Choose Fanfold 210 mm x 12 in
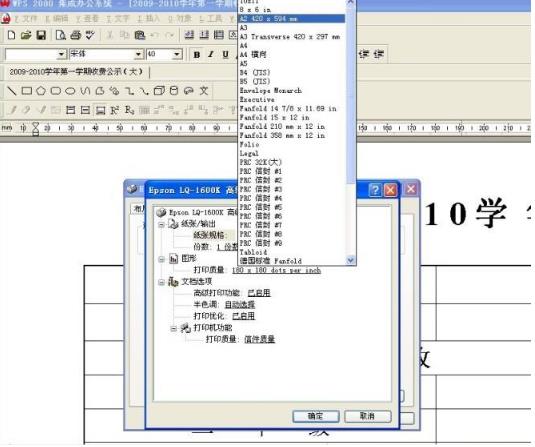The height and width of the screenshot is (447, 535). [282, 126]
